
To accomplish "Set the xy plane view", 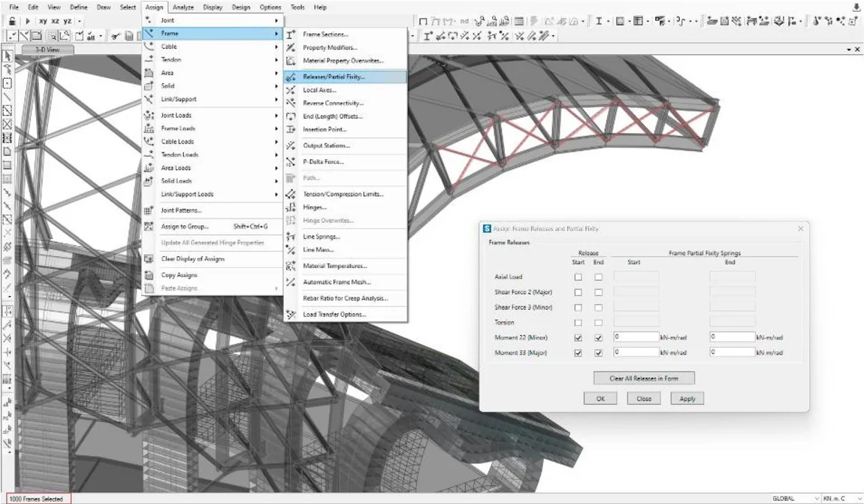I will point(43,21).
